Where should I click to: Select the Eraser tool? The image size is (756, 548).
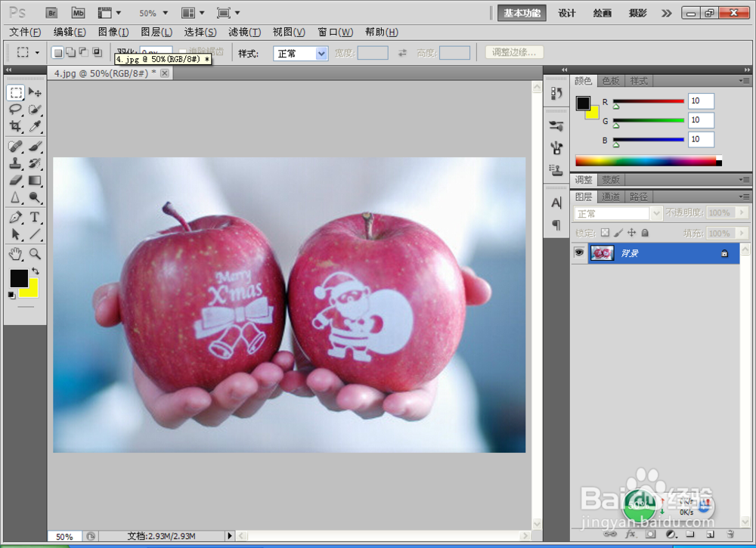pos(16,180)
